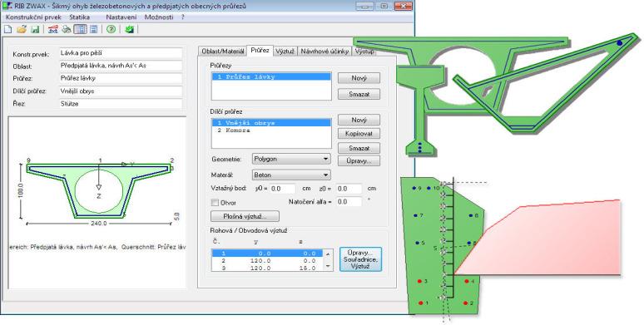
Task: Click the Konstr.prvek field 'Lávka pro pěší'
Action: (x=121, y=53)
